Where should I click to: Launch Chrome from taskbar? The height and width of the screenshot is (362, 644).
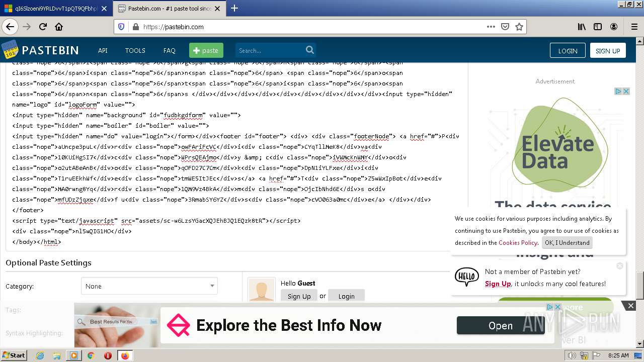[91, 355]
